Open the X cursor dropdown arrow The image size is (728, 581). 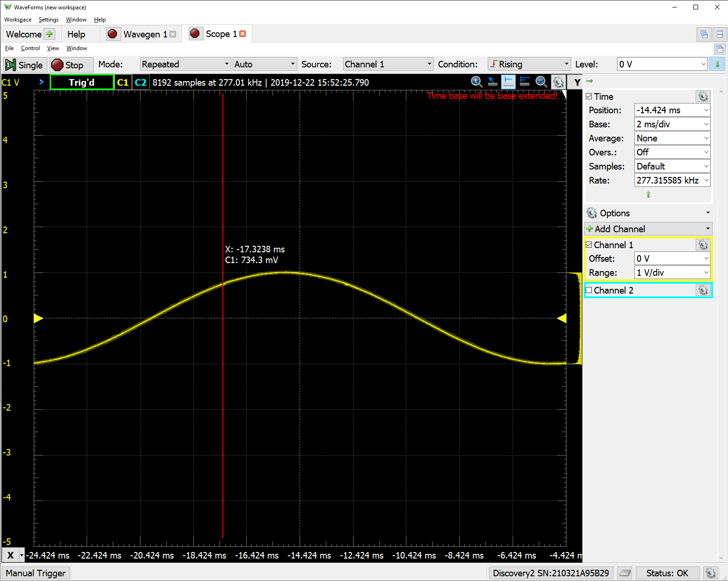22,555
